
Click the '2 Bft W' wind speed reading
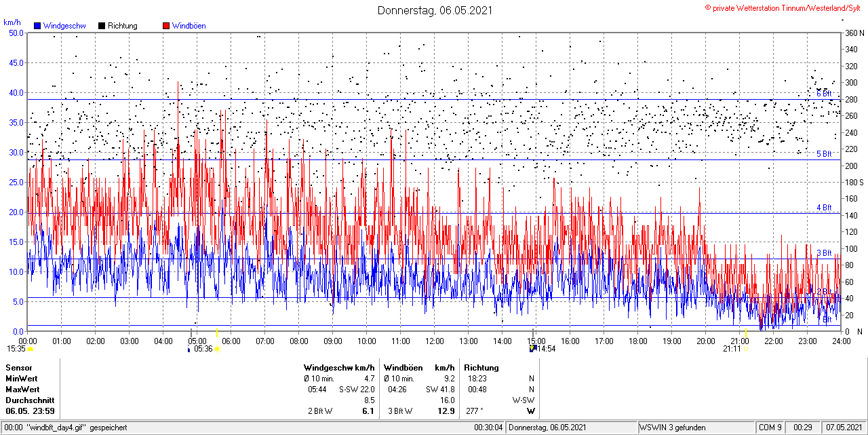click(x=320, y=411)
